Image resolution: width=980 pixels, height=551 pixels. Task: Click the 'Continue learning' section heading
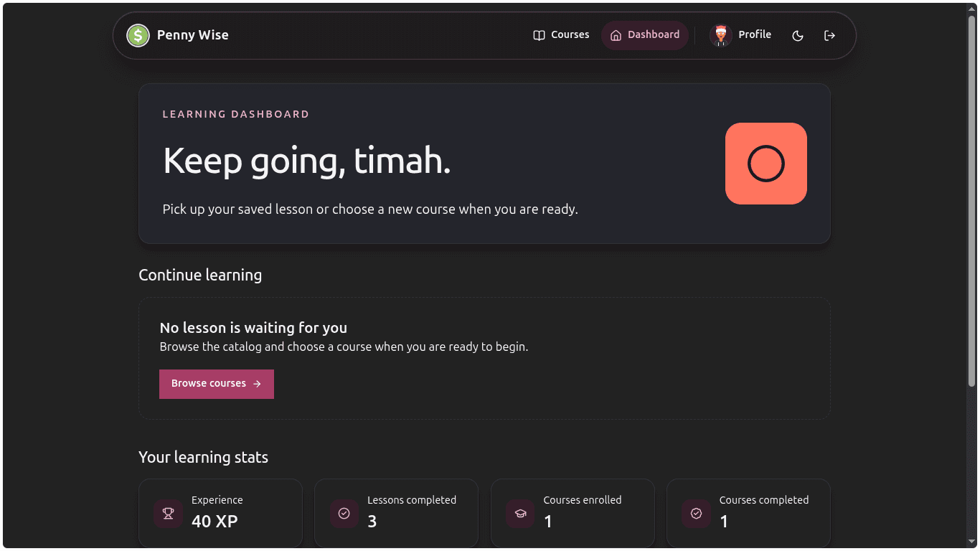coord(200,275)
